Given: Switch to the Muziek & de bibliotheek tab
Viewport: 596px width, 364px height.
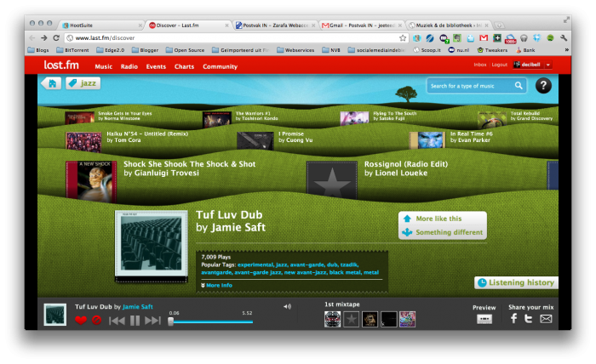Looking at the screenshot, I should point(449,26).
